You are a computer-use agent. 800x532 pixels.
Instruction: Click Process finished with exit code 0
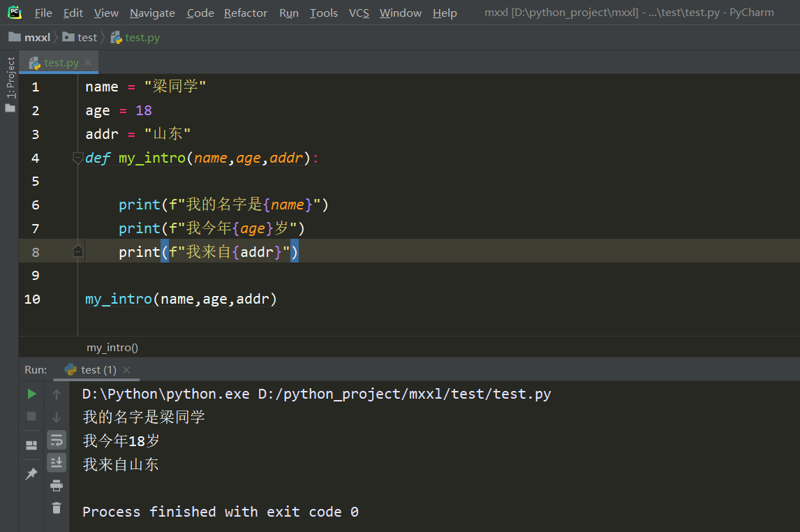coord(221,512)
